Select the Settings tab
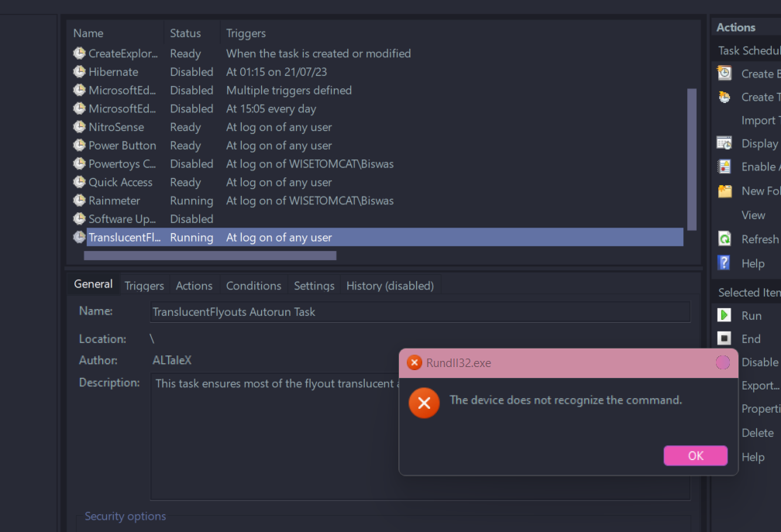The width and height of the screenshot is (781, 532). pos(314,285)
